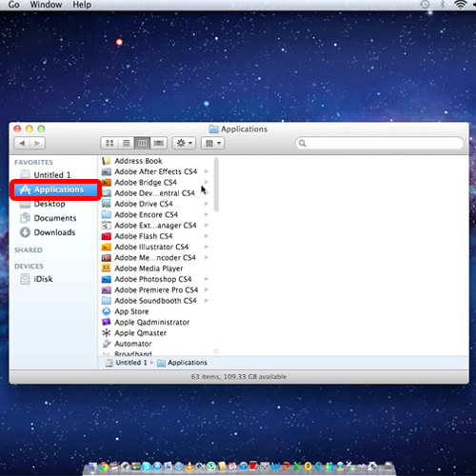Select iDisk label in sidebar
This screenshot has height=476, width=476.
point(43,279)
